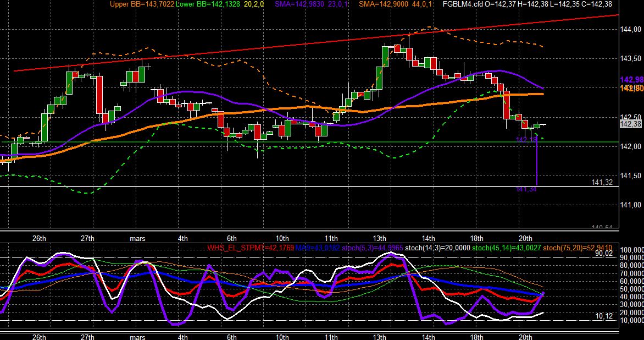Click the orange 44,0,1 SMA parameters

click(422, 4)
